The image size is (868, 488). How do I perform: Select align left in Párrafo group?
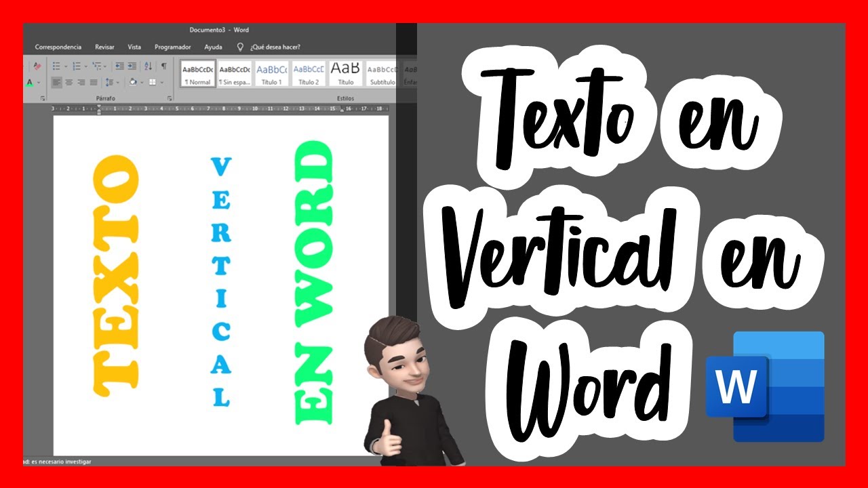57,83
